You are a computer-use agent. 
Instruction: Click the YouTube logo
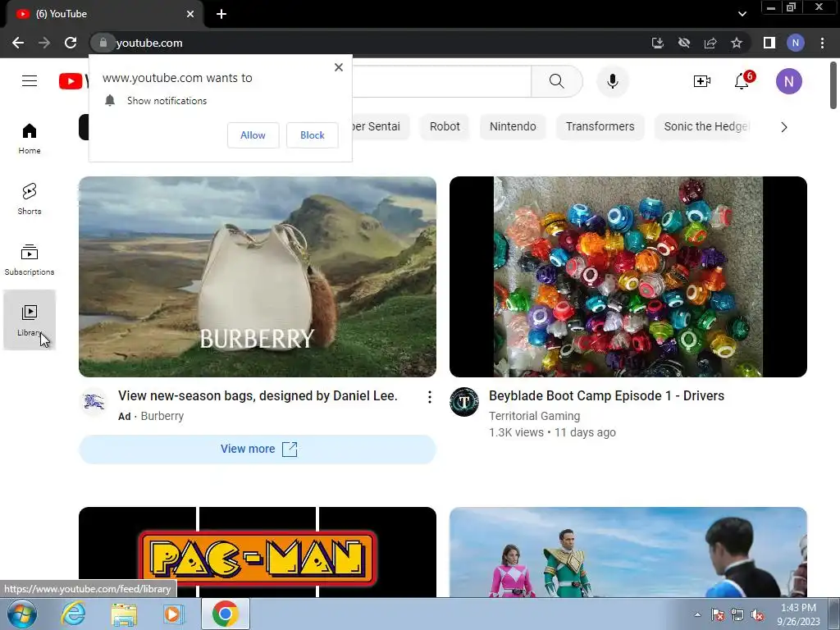pos(73,81)
